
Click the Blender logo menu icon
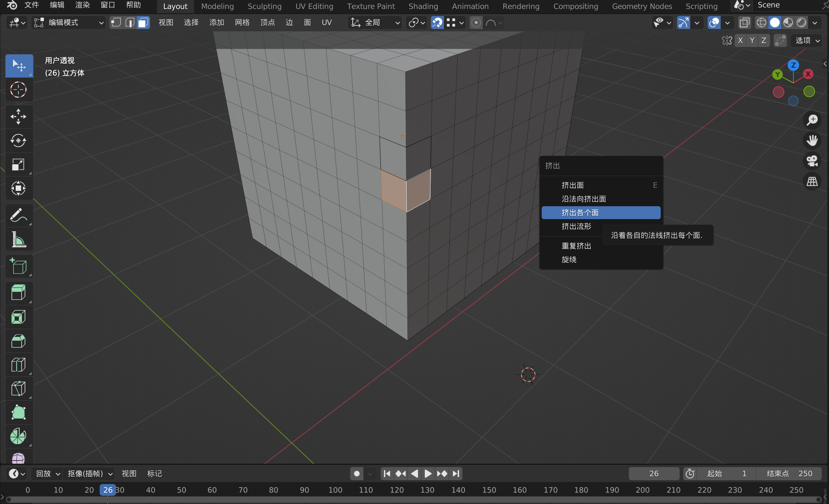tap(12, 5)
